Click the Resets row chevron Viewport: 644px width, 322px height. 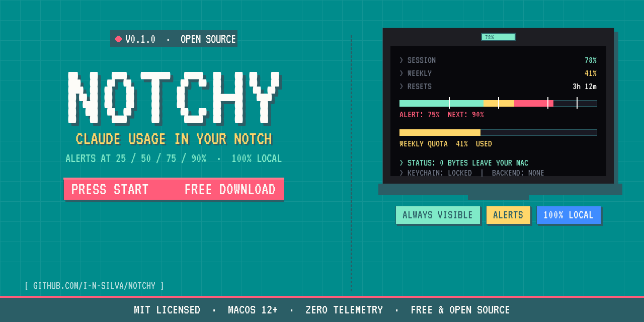(401, 87)
